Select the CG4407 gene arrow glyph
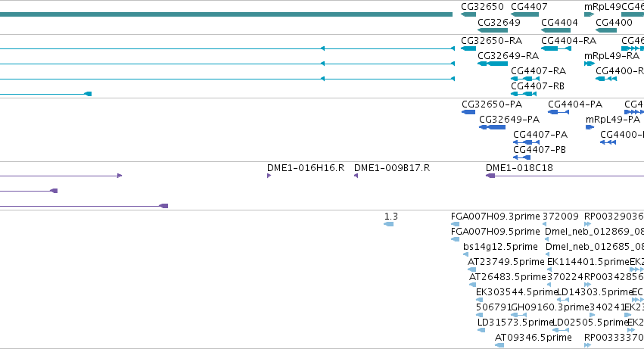Screen dimensions: 644x349 (525, 14)
